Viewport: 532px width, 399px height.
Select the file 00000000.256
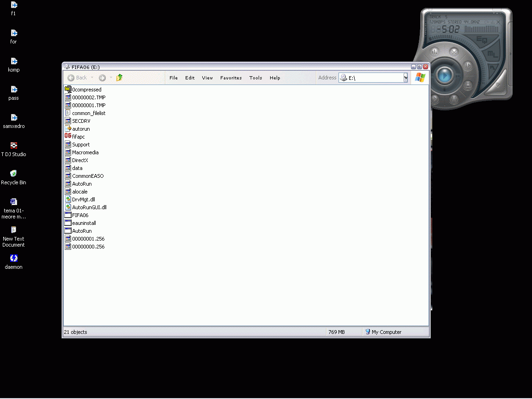pos(88,246)
